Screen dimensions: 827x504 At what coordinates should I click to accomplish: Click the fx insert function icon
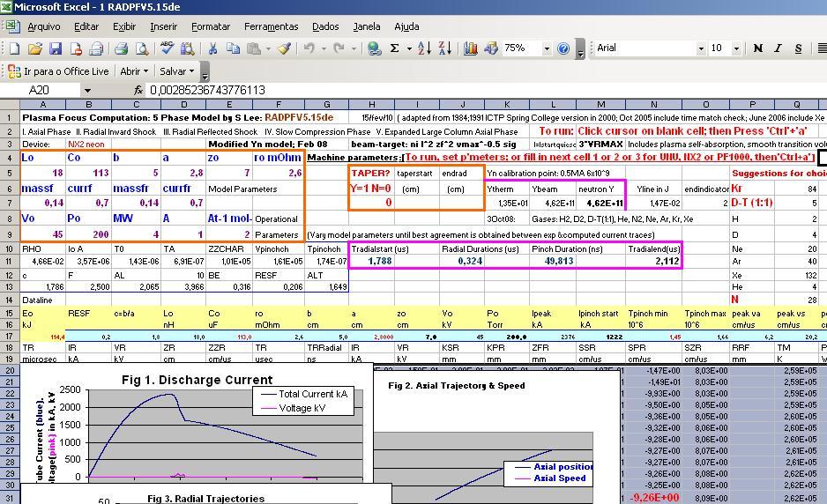(x=138, y=90)
